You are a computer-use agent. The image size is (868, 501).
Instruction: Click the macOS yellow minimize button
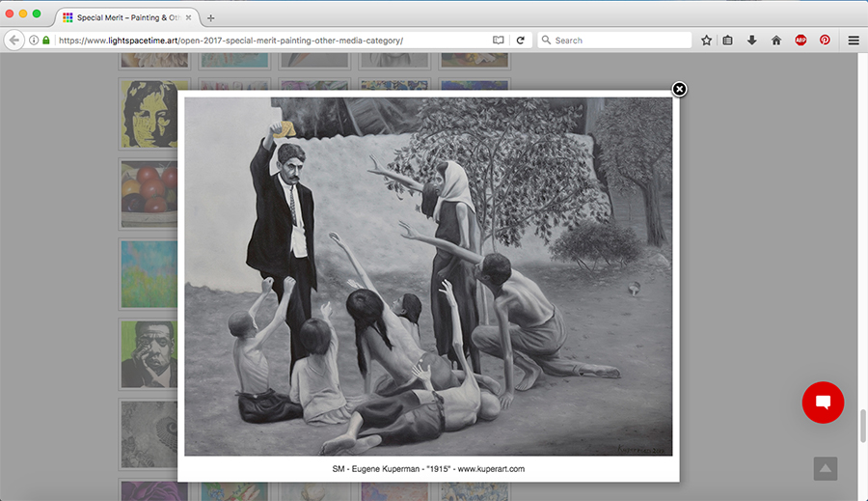(23, 14)
